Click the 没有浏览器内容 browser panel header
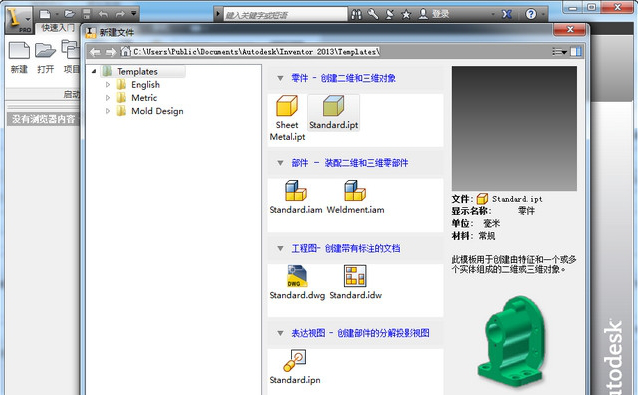This screenshot has height=410, width=638. tap(43, 119)
